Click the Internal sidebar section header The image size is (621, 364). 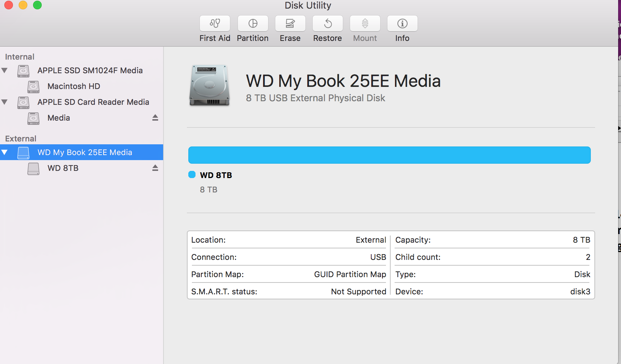pos(20,57)
